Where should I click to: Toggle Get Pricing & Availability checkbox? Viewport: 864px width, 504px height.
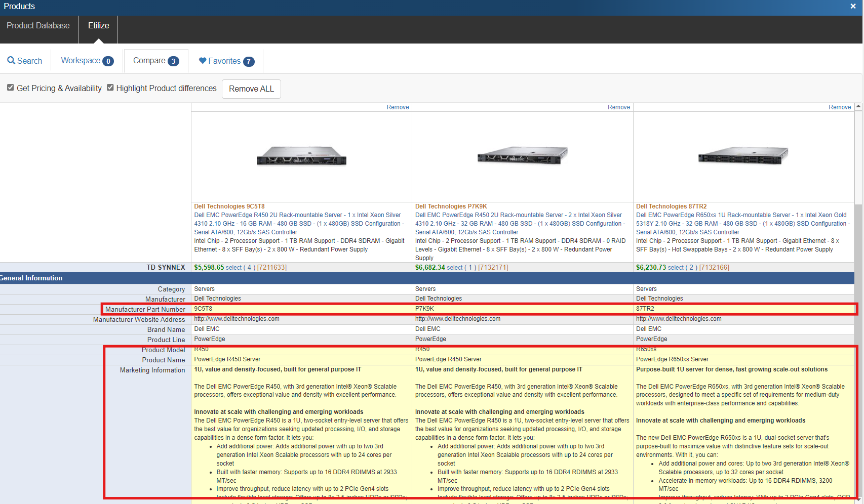[x=11, y=88]
